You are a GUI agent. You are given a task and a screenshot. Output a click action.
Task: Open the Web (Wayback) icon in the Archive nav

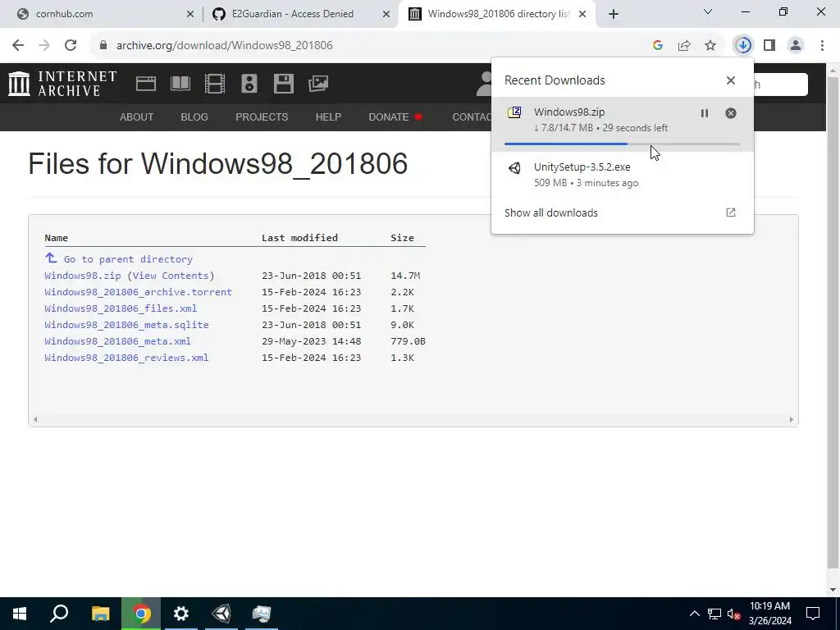(146, 84)
